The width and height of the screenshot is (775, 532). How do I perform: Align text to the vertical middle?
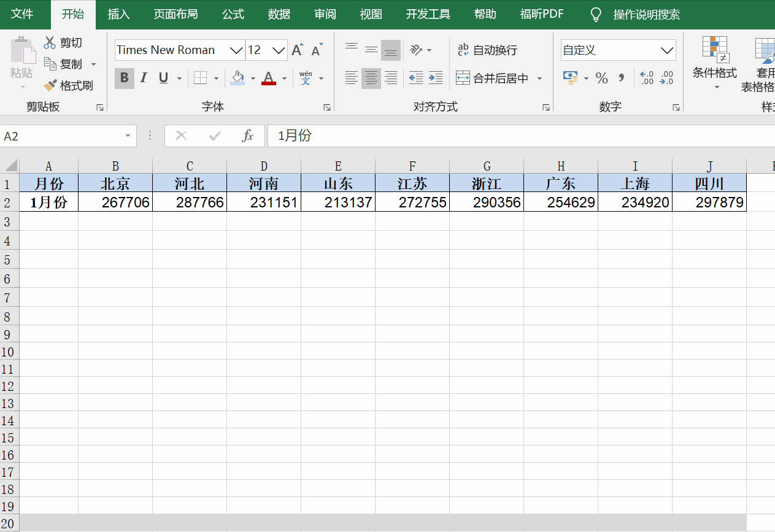click(371, 50)
